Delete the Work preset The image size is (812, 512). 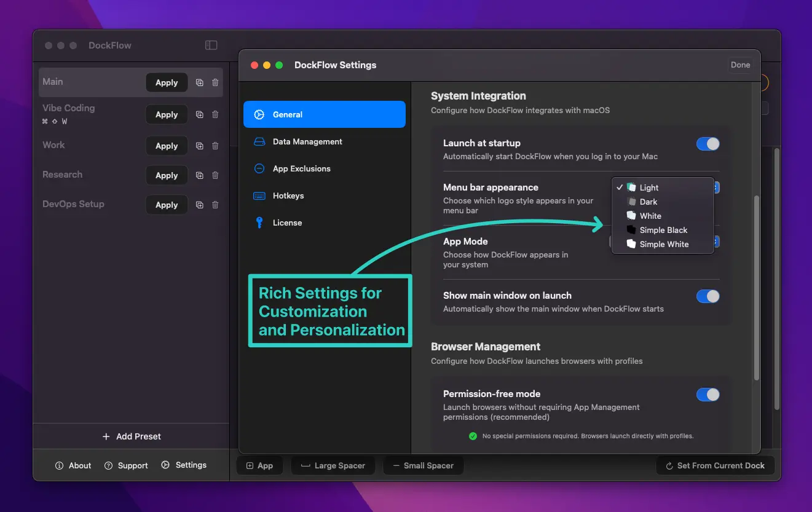click(215, 146)
